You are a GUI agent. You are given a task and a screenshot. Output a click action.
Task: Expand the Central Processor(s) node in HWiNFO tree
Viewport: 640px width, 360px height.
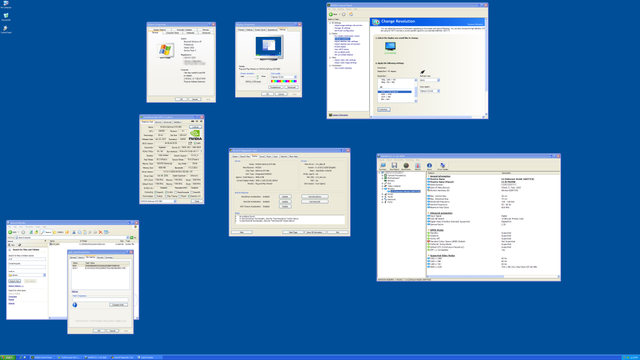tap(382, 176)
